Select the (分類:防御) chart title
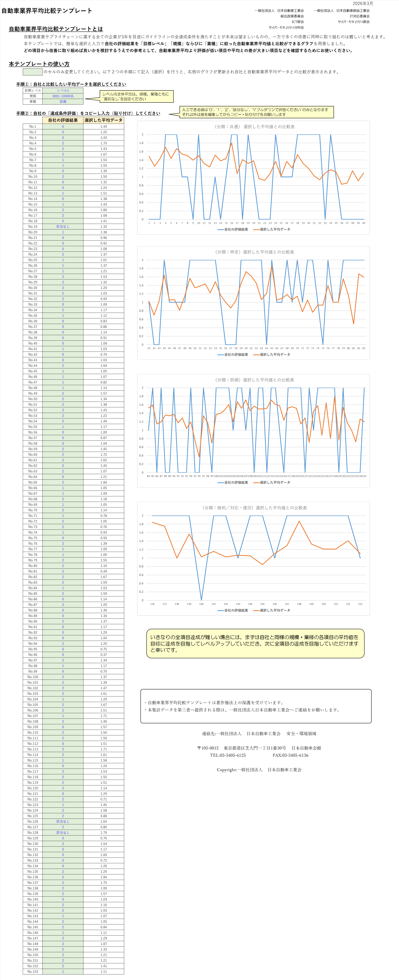 [254, 380]
